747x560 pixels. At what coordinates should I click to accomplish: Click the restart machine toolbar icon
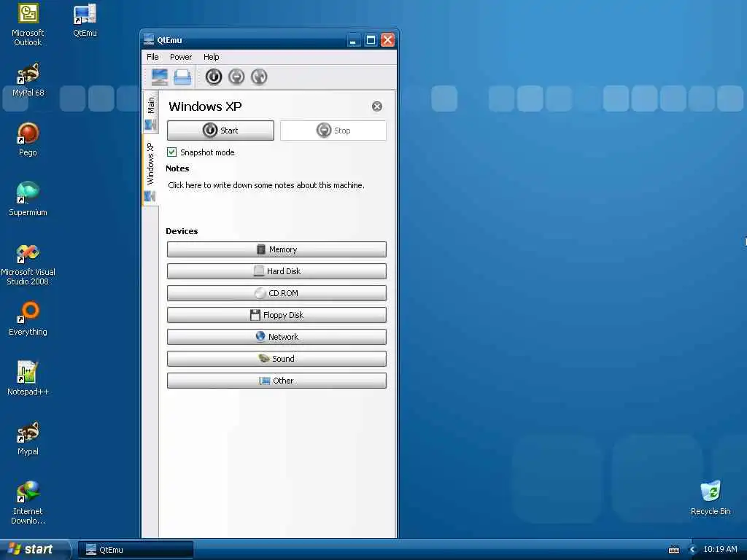(259, 77)
